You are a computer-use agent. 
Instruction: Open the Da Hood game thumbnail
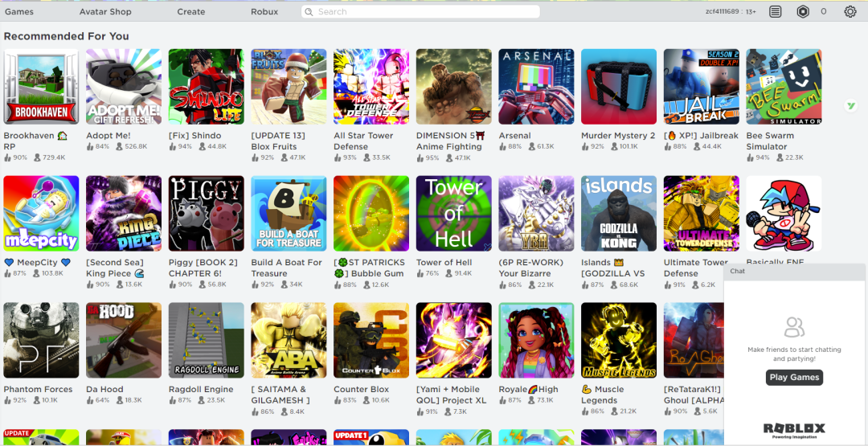[x=124, y=340]
